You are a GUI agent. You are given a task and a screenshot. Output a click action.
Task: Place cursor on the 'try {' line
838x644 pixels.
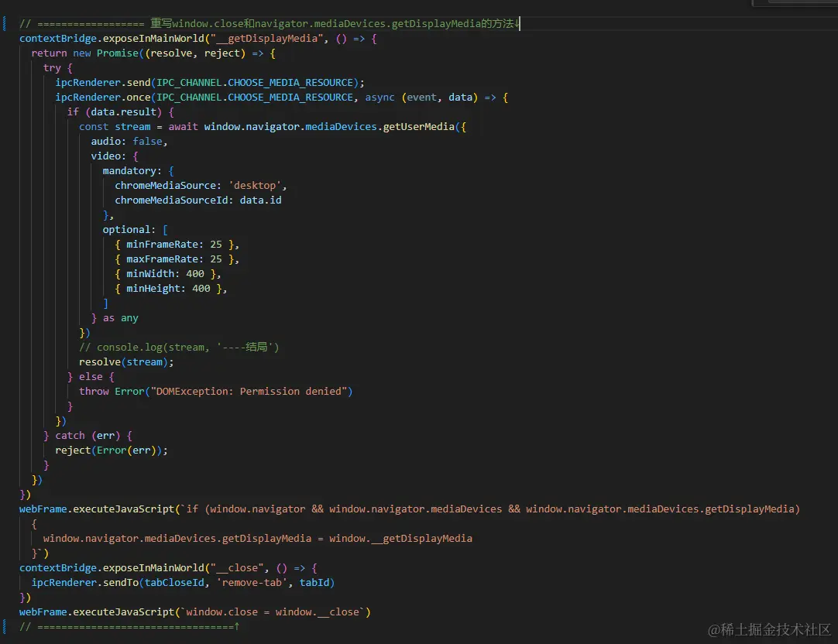58,68
